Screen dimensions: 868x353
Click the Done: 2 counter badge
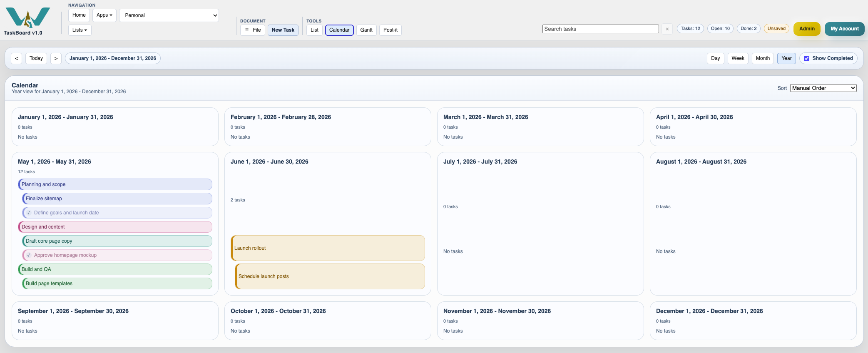tap(749, 29)
